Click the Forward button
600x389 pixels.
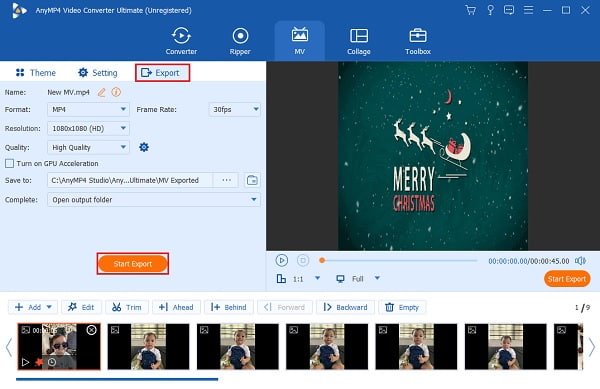[x=285, y=307]
